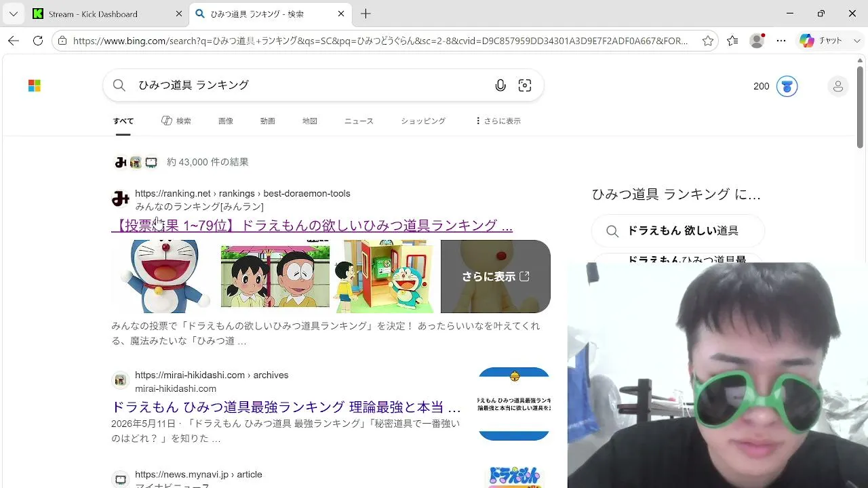Click the ranking.net site favicon
868x488 pixels.
(x=121, y=199)
